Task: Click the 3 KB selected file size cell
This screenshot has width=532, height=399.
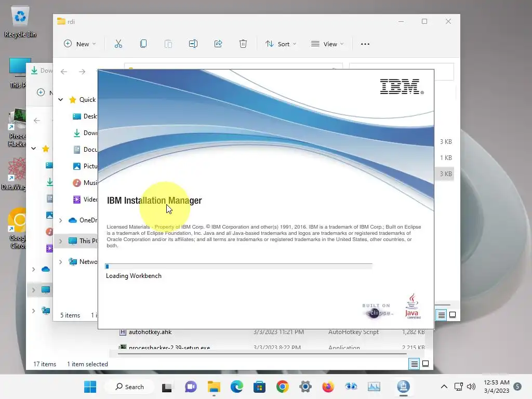Action: click(x=445, y=174)
